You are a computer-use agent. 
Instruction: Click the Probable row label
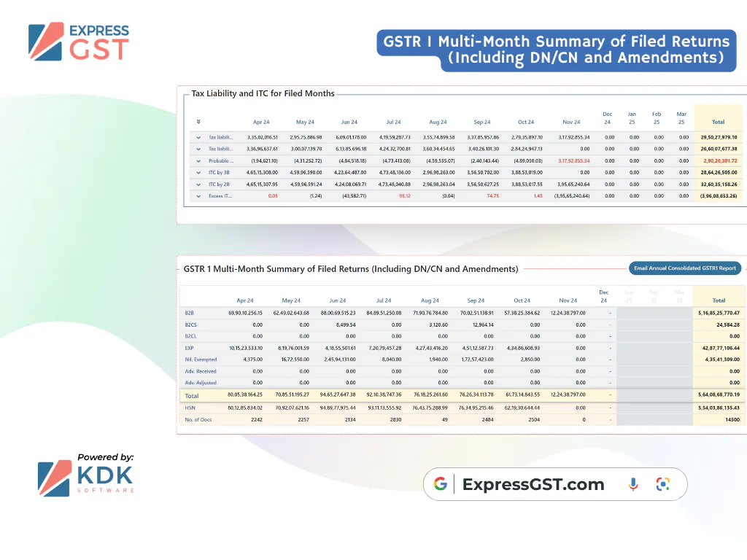point(221,161)
